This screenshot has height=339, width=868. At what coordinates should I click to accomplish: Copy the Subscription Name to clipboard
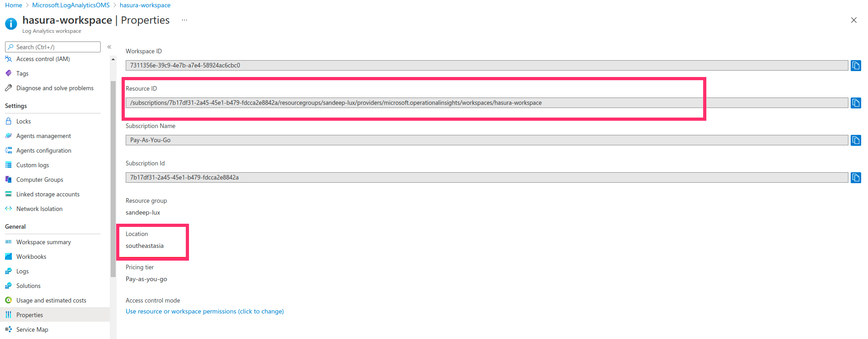point(856,140)
